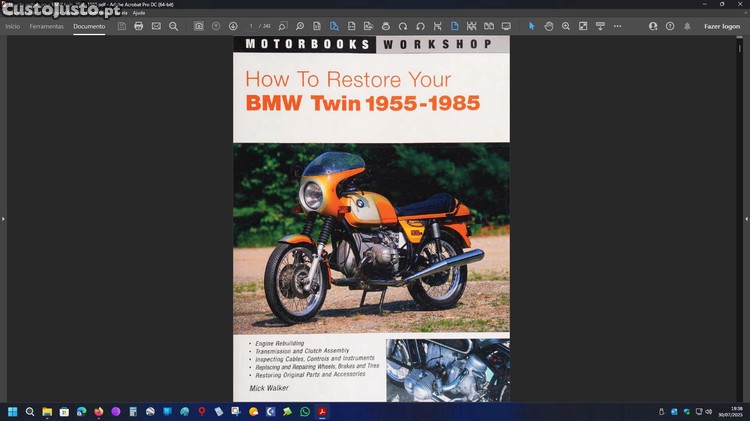750x421 pixels.
Task: Click the email envelope icon
Action: tap(156, 26)
